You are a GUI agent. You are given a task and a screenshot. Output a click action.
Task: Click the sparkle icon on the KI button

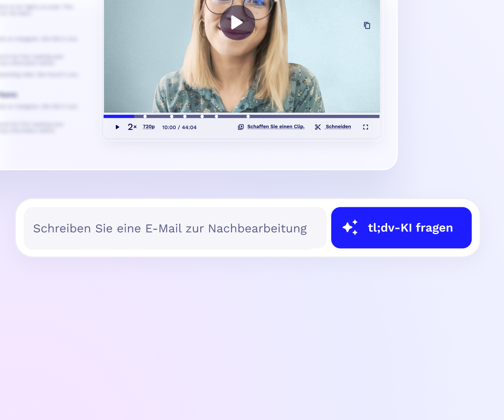pos(350,227)
